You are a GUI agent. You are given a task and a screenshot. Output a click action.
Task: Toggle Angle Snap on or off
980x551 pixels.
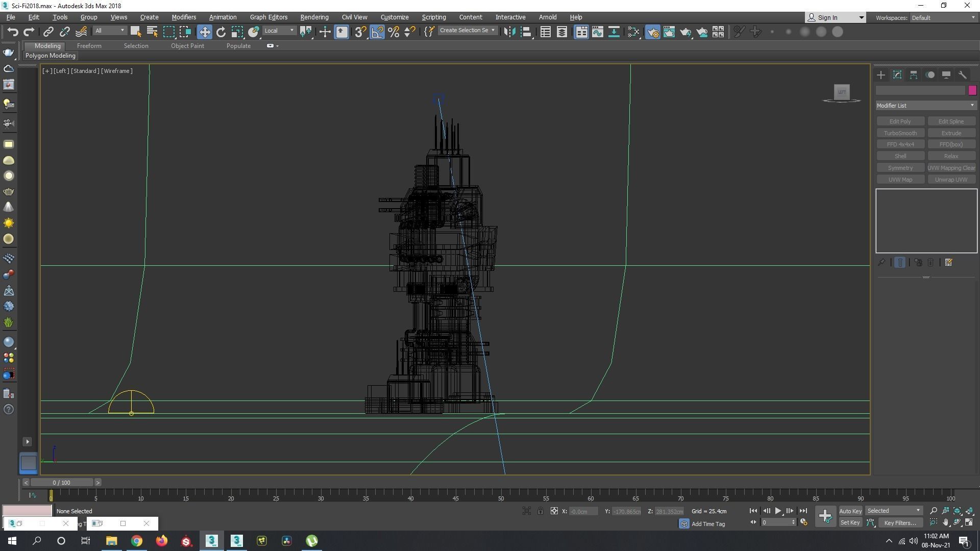point(377,32)
